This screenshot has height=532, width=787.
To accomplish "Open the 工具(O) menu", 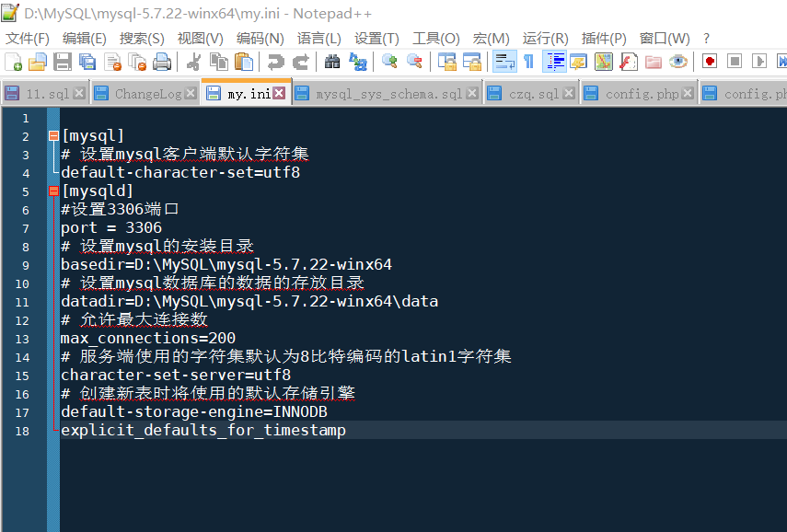I will [435, 38].
